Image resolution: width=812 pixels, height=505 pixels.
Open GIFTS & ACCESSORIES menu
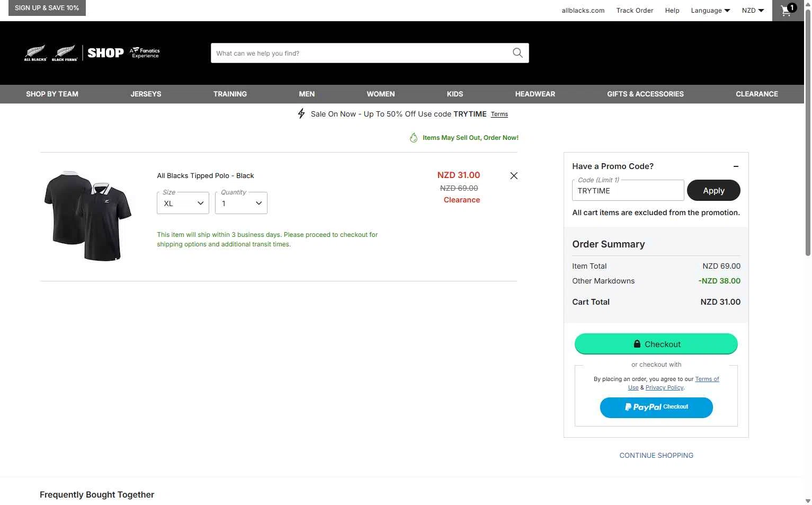point(645,94)
